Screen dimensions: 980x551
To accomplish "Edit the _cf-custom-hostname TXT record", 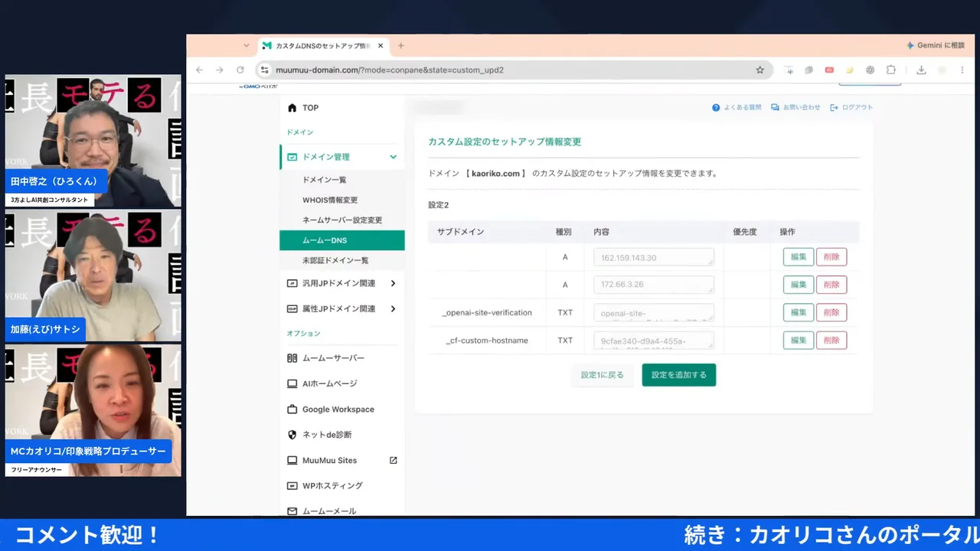I will (x=799, y=340).
